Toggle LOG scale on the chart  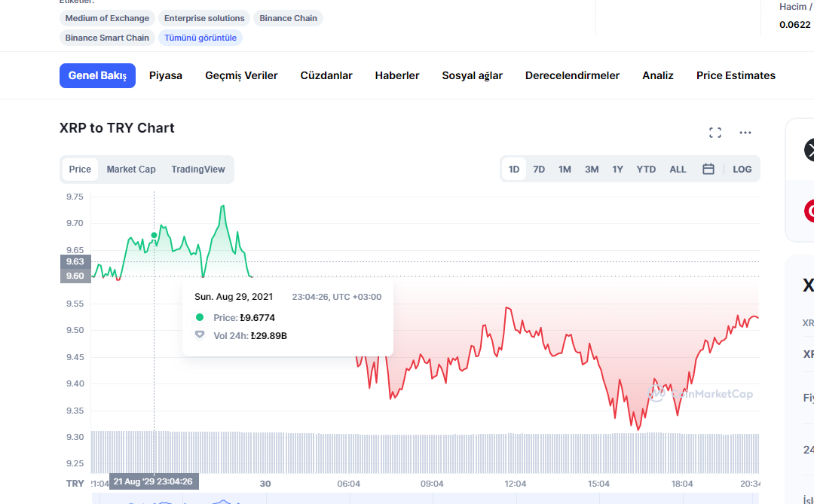click(x=742, y=170)
